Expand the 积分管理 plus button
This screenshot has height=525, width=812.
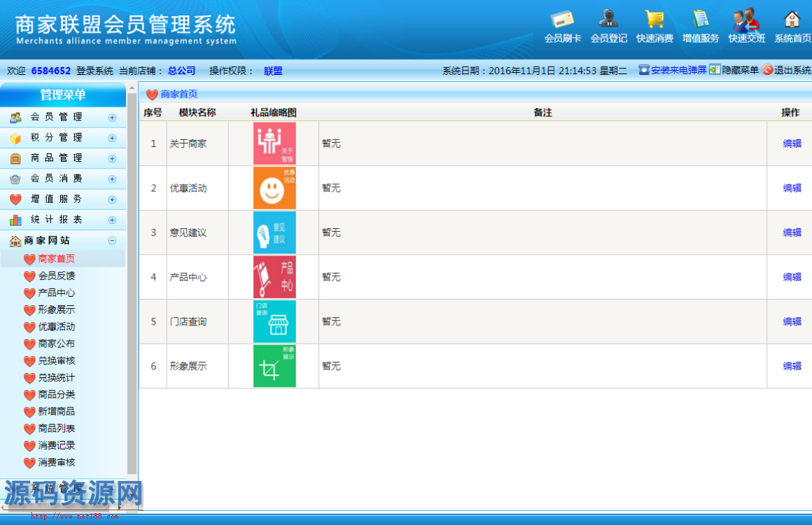click(x=112, y=138)
